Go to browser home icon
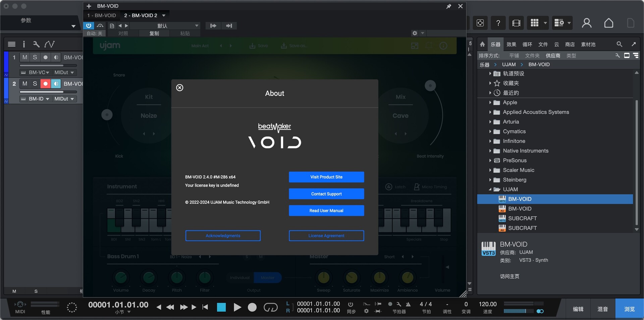Image resolution: width=644 pixels, height=320 pixels. click(482, 44)
